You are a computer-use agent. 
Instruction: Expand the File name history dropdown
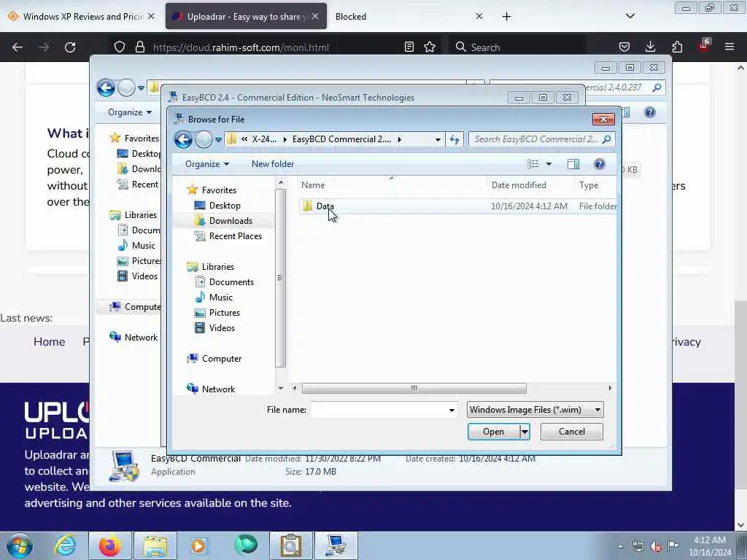(x=452, y=410)
